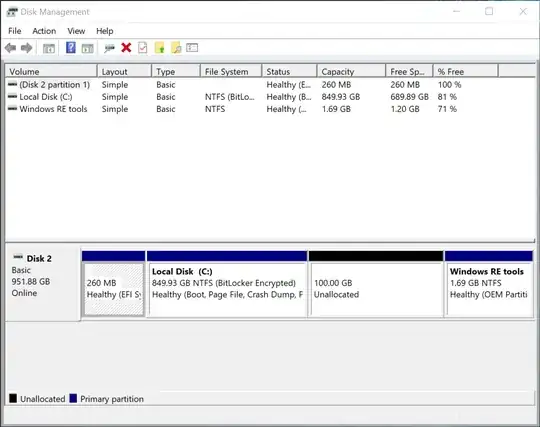Click the 71 % free cell
The height and width of the screenshot is (427, 540).
pos(447,109)
